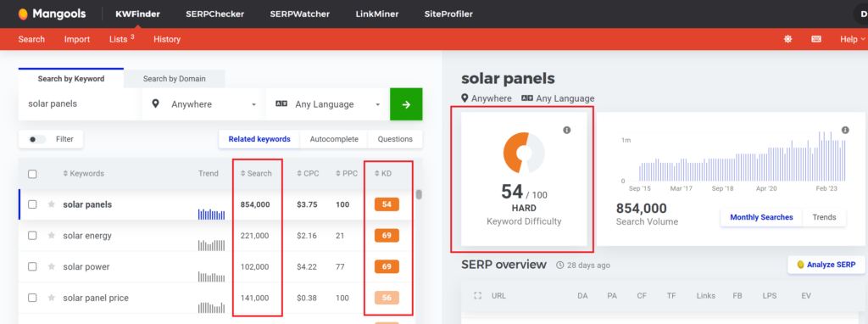Sort table by KD column
Viewport: 868px width, 324px height.
click(384, 173)
